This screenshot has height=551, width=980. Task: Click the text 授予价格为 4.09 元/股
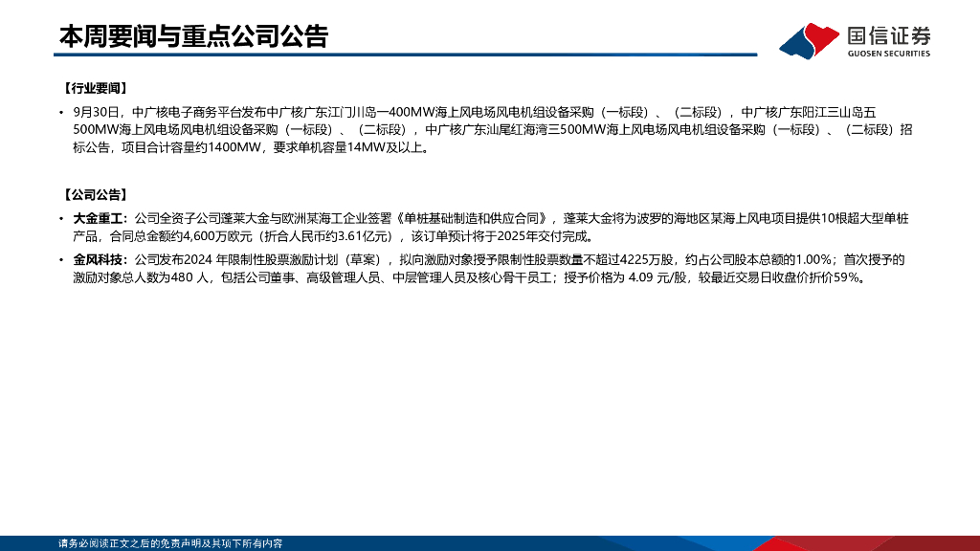pyautogui.click(x=627, y=278)
